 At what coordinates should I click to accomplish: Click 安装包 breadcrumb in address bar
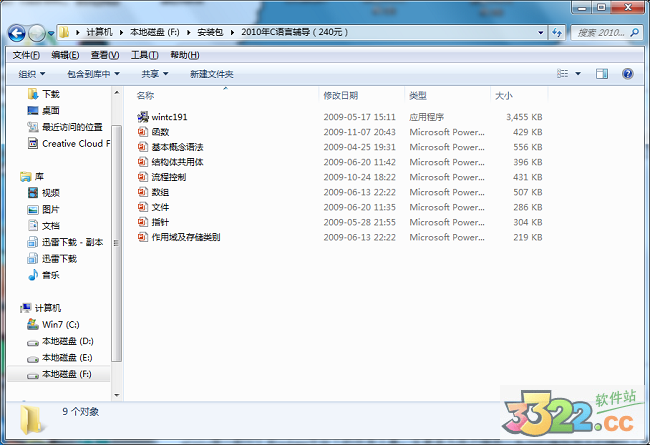point(210,32)
